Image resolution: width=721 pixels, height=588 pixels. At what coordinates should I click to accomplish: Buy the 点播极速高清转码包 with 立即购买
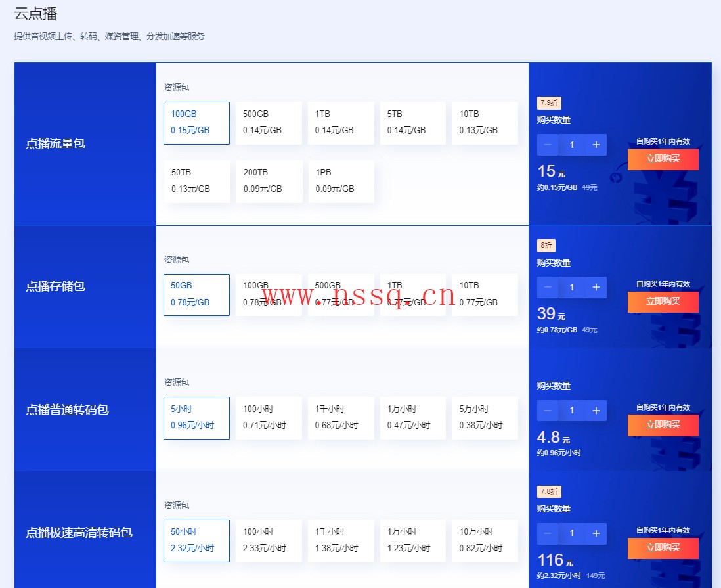(x=663, y=548)
